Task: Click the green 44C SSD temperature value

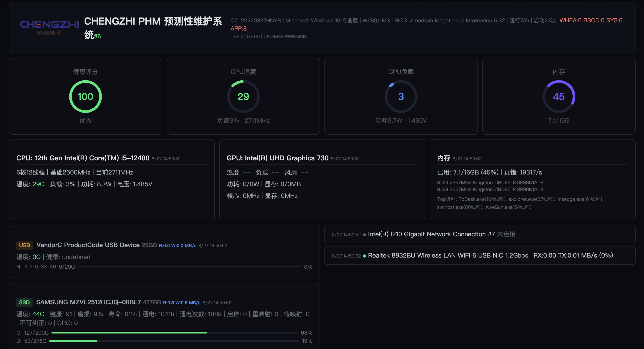Action: coord(38,314)
